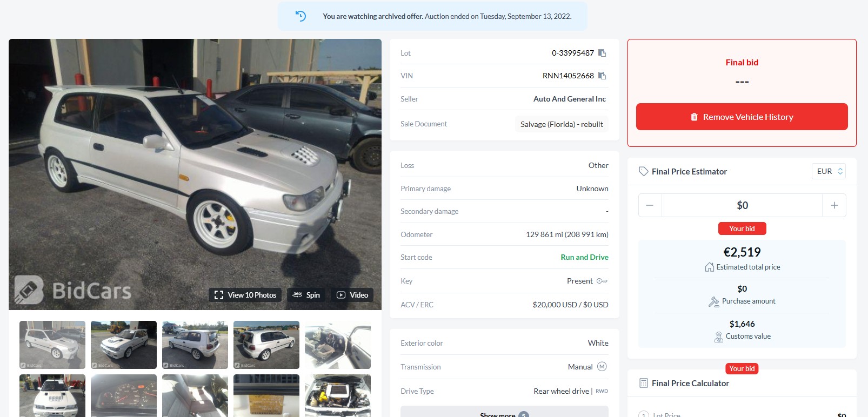Click the Primary damage value Unknown
The image size is (868, 417).
click(592, 189)
